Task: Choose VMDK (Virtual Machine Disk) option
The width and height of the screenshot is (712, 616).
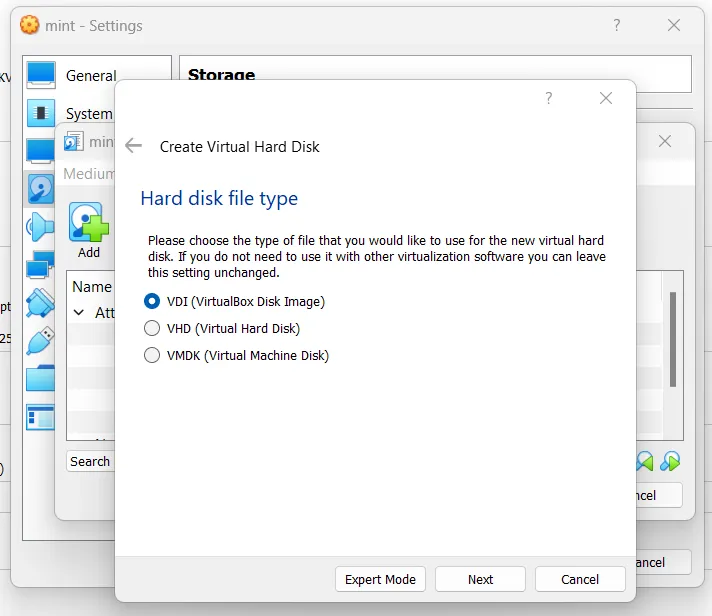Action: click(236, 355)
